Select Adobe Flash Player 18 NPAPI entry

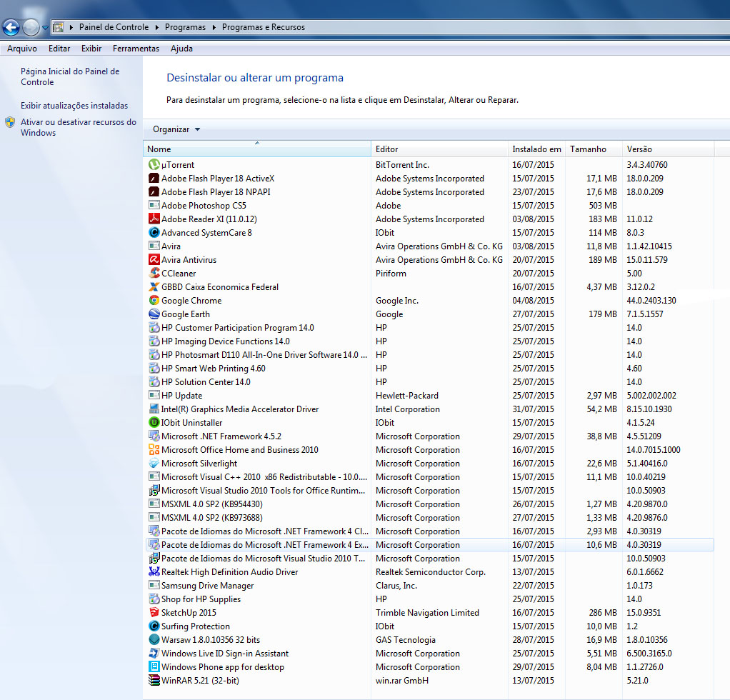point(430,191)
